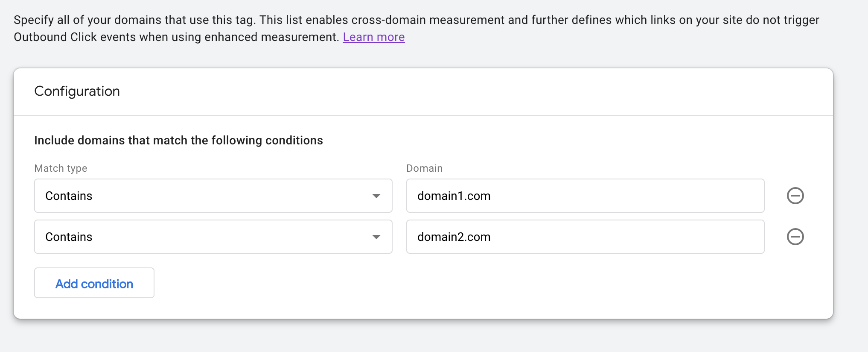Image resolution: width=868 pixels, height=352 pixels.
Task: Open match type dropdown for domain2.com
Action: pos(213,237)
